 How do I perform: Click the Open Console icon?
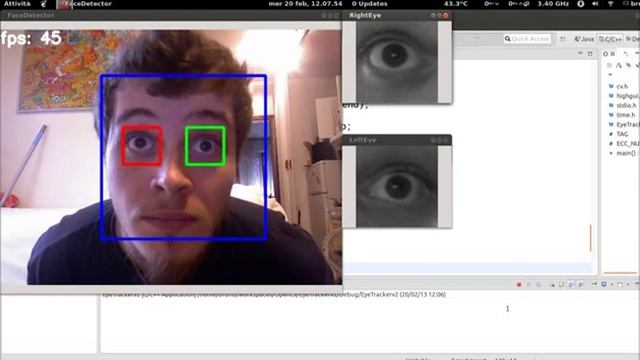[620, 284]
